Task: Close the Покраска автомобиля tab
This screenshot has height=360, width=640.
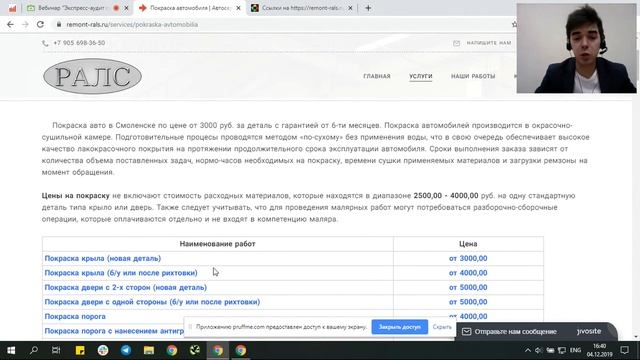Action: pos(238,8)
